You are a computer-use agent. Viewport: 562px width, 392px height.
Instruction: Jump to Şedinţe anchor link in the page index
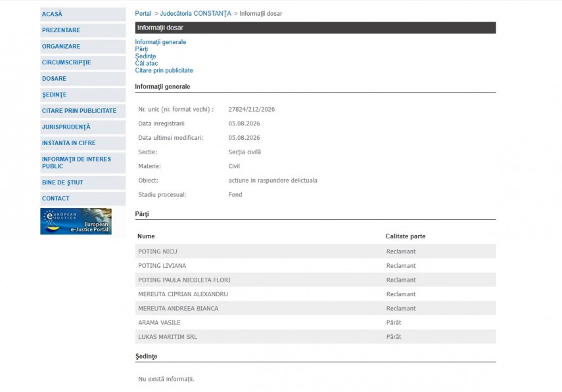pos(145,56)
